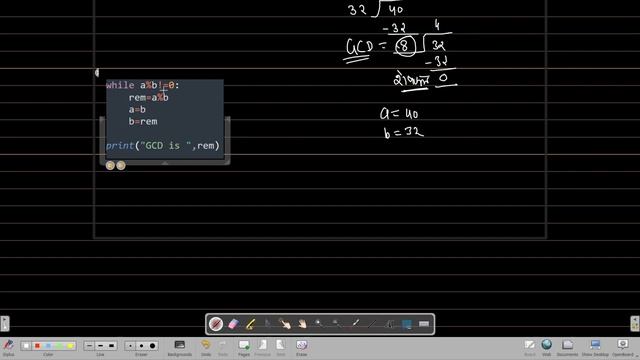The image size is (640, 360).
Task: Switch to Web mode
Action: 547,348
